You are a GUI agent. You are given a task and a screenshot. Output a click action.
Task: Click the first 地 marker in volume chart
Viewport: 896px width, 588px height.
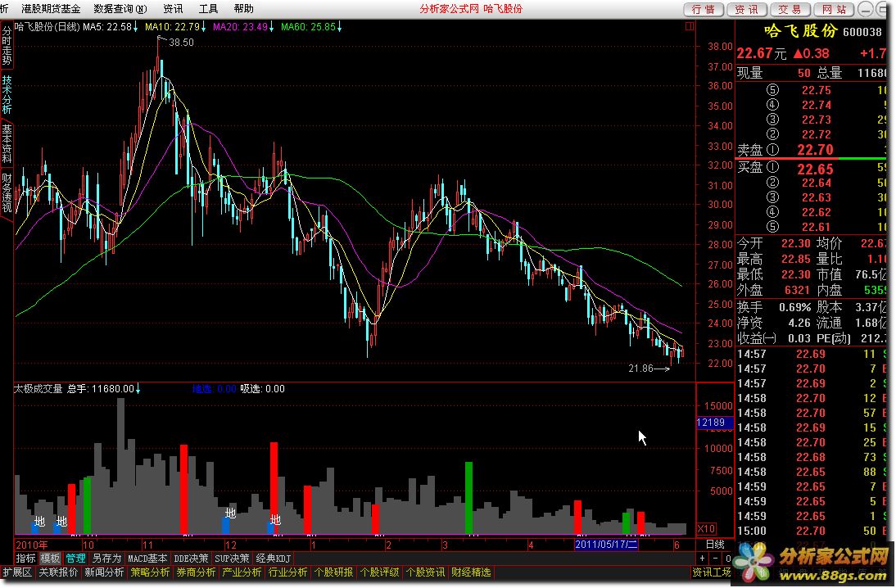(x=39, y=521)
